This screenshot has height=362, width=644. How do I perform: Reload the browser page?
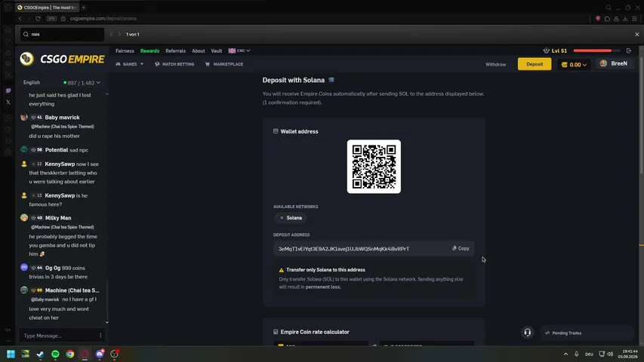click(38, 18)
